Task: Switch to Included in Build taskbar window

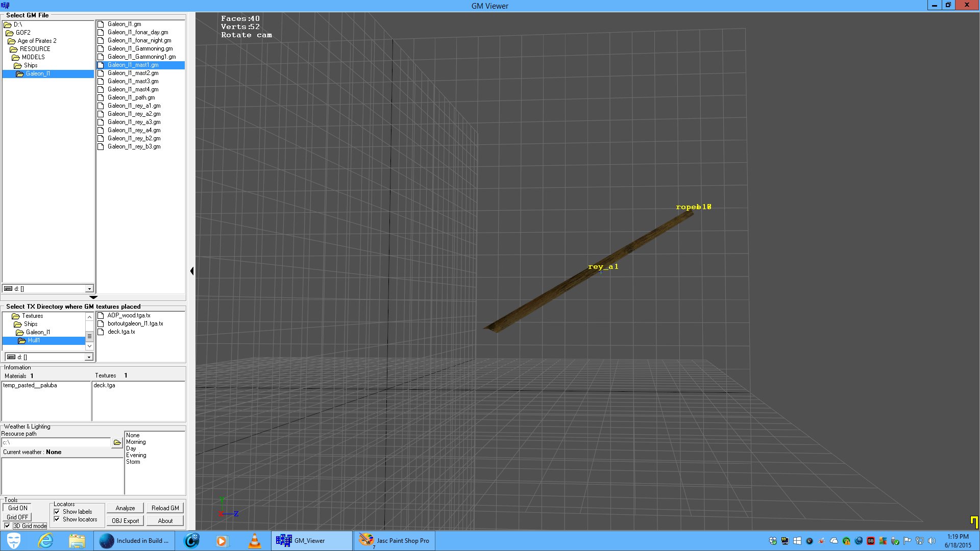Action: coord(135,541)
